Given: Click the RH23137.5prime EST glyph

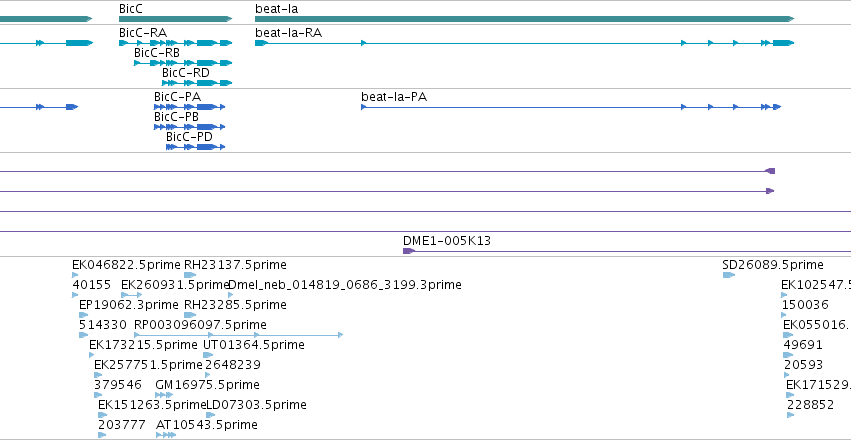Looking at the screenshot, I should pos(190,275).
